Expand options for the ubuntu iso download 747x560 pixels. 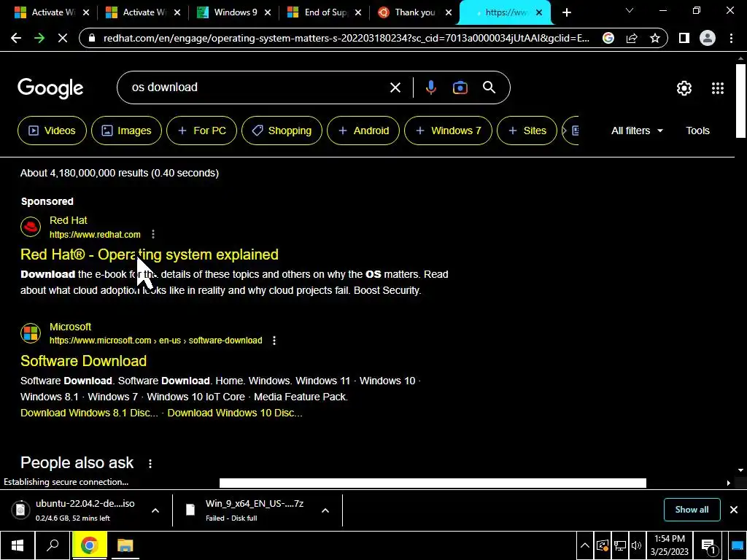[155, 510]
